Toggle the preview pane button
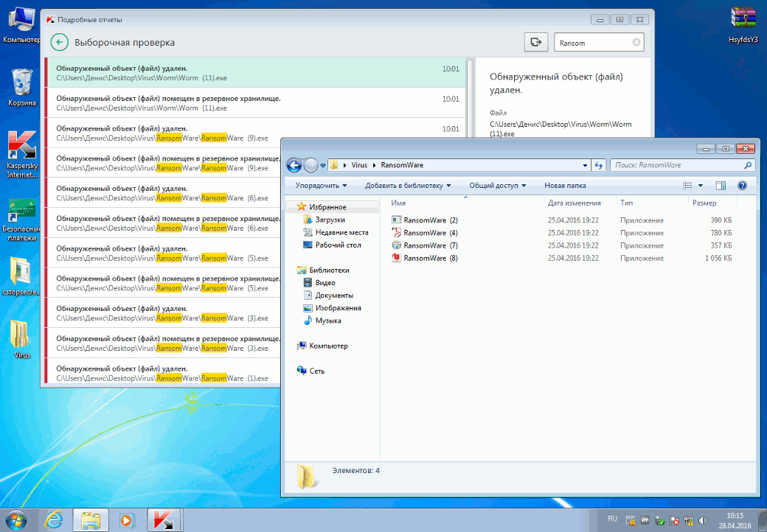The width and height of the screenshot is (767, 532). [721, 186]
